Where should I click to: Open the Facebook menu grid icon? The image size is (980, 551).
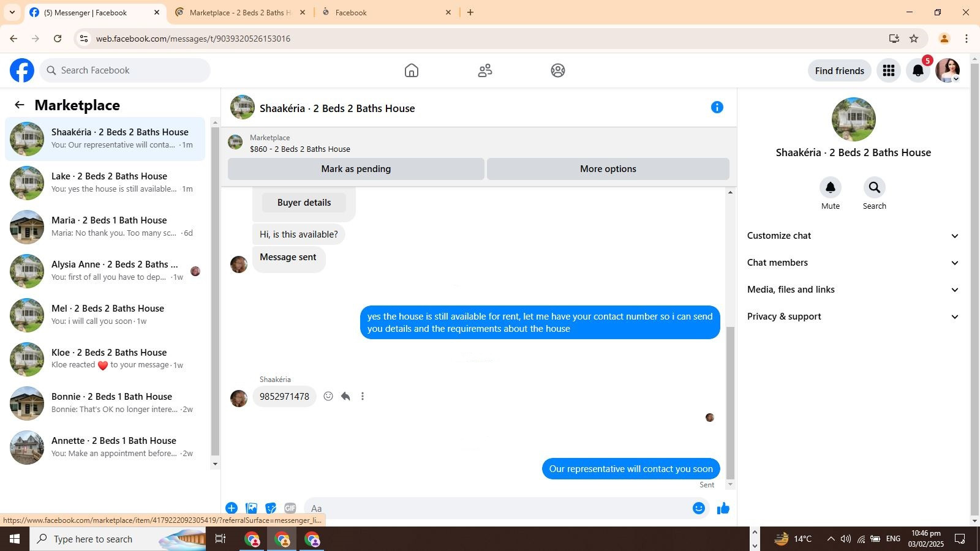tap(889, 70)
